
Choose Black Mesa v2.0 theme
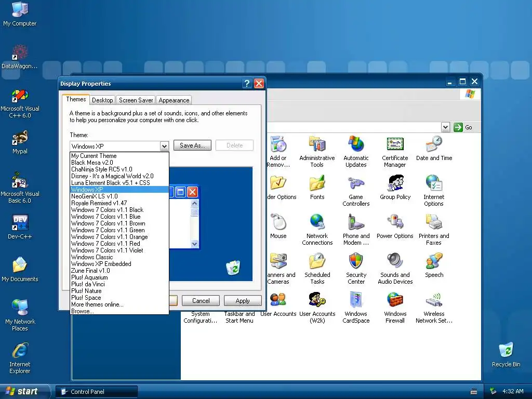119,163
